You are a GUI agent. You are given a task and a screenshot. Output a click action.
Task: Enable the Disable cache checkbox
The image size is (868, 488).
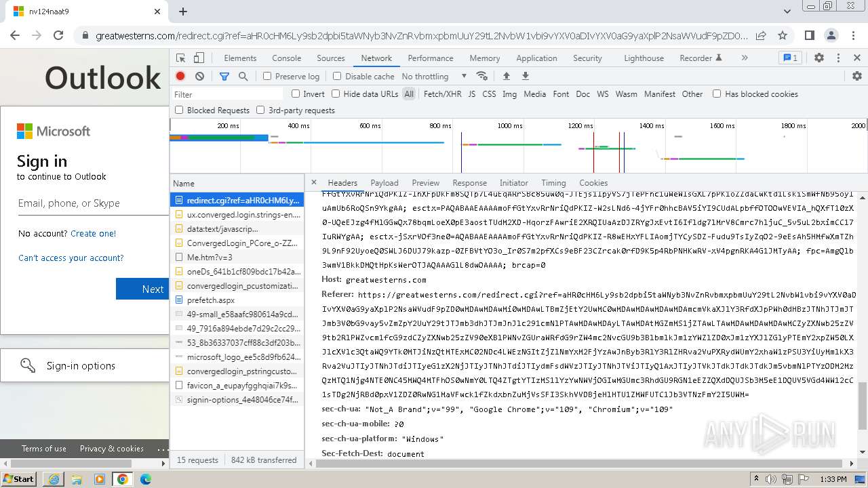click(337, 77)
